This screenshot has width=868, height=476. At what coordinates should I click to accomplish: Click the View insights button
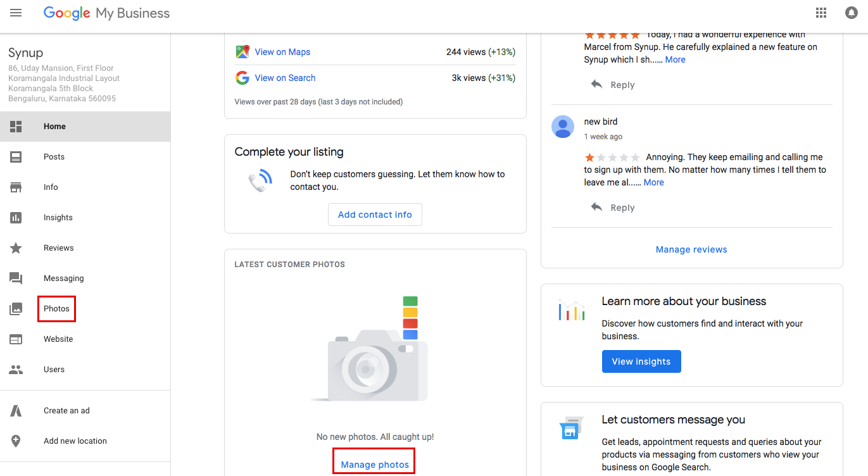(x=641, y=361)
